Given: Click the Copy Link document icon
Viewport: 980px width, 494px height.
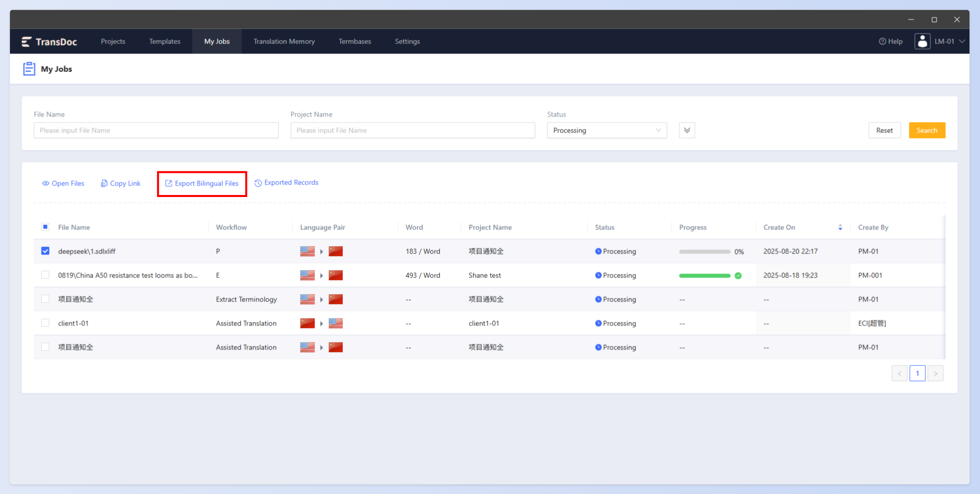Looking at the screenshot, I should (104, 183).
